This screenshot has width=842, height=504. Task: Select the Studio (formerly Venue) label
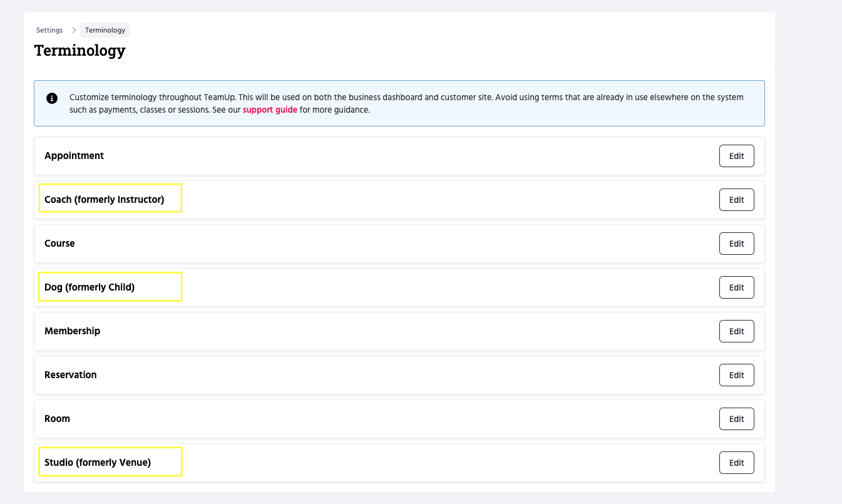(x=98, y=463)
